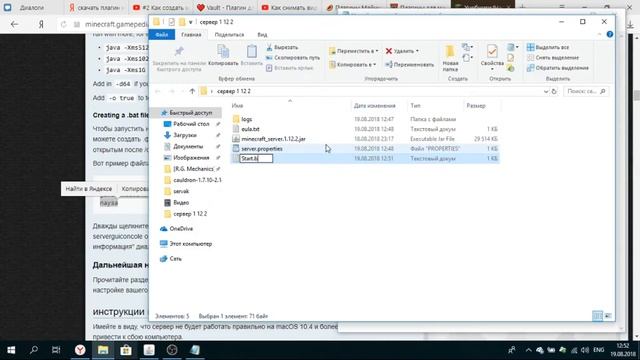Viewport: 640px width, 360px height.
Task: Refresh the folder view
Action: pos(554,91)
